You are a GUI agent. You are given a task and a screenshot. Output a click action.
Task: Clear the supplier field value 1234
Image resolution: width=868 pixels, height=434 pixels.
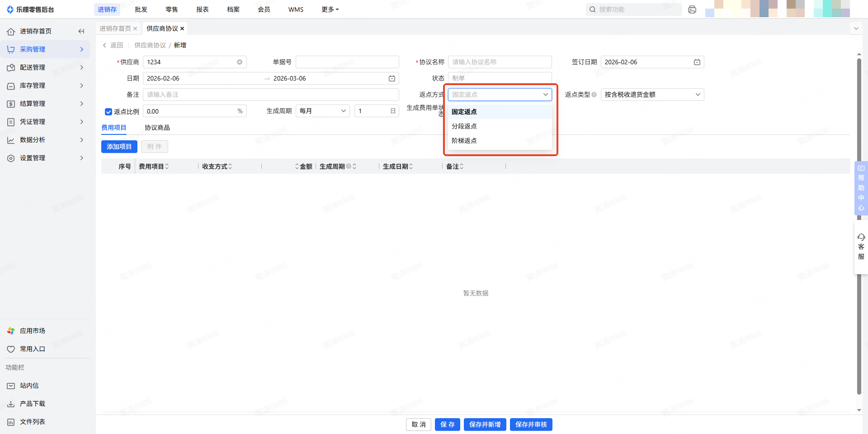pyautogui.click(x=240, y=62)
